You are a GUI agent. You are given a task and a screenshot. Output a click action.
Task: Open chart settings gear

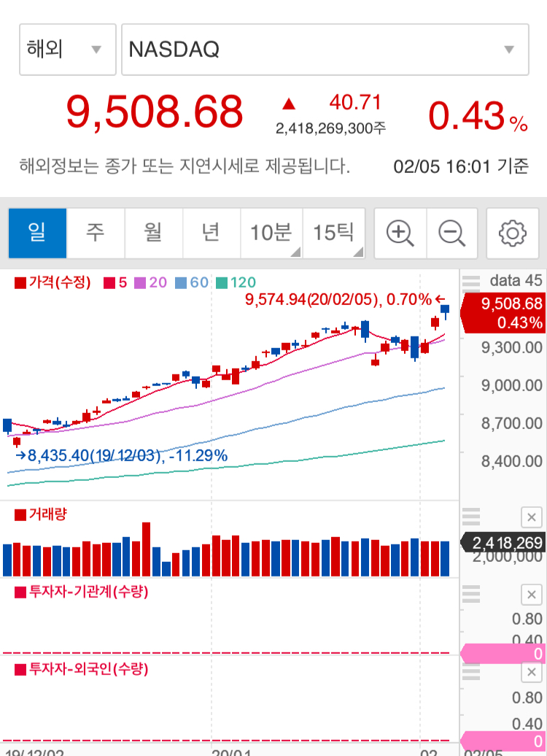tap(512, 234)
